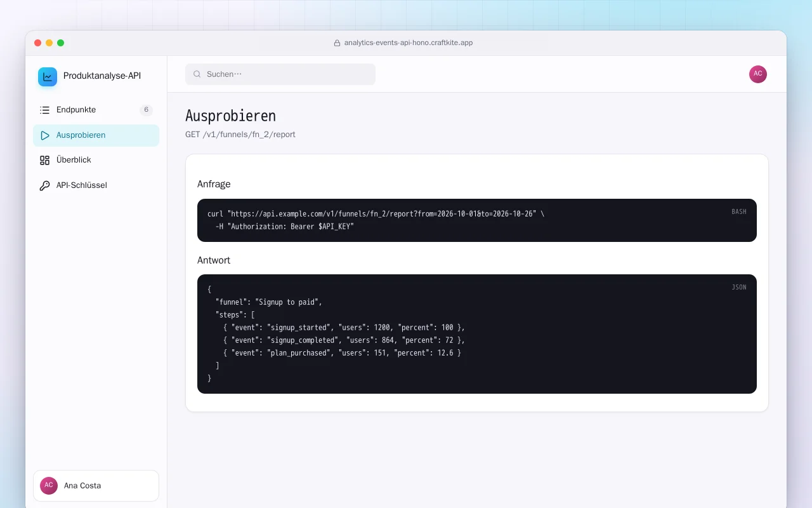
Task: Minimize the window with yellow button
Action: pos(49,43)
